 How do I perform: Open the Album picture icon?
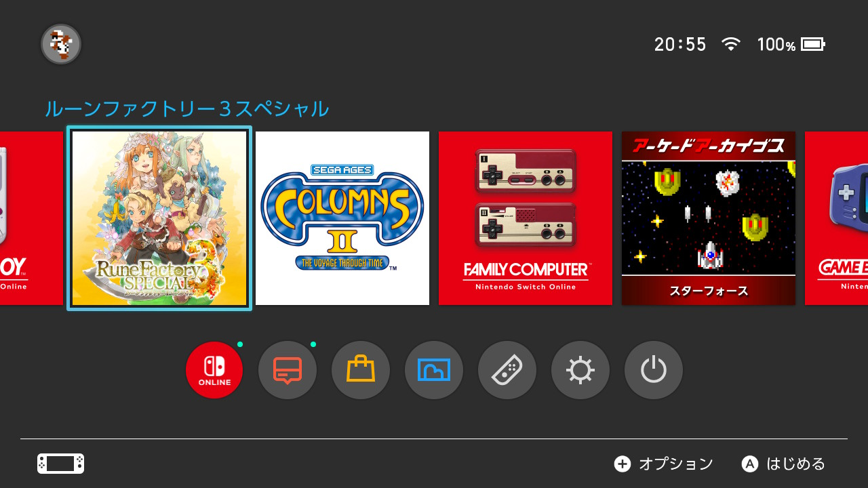434,370
